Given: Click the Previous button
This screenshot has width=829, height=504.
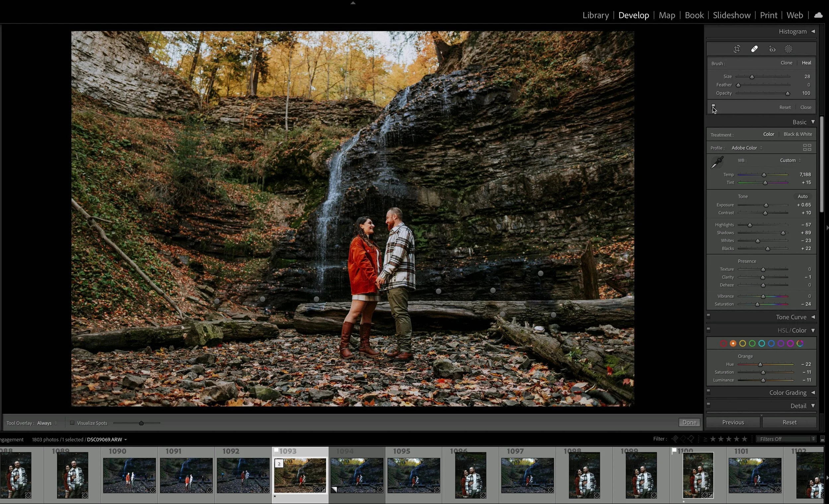Looking at the screenshot, I should 733,422.
